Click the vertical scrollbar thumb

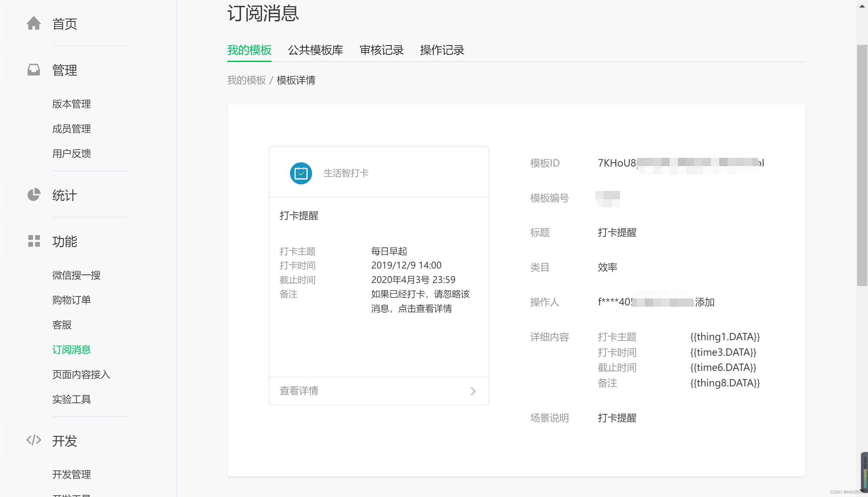862,165
